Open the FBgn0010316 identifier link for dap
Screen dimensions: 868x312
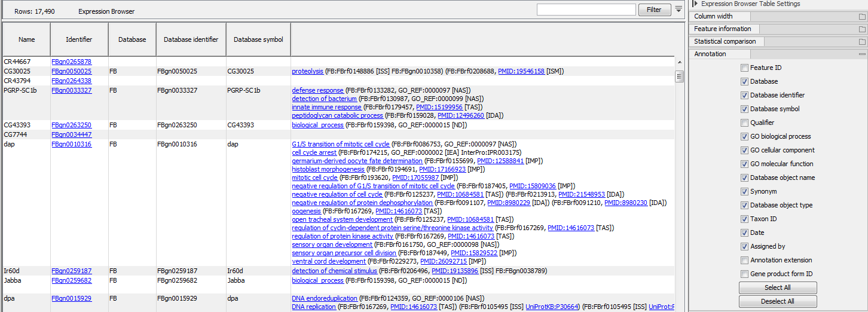(x=71, y=145)
